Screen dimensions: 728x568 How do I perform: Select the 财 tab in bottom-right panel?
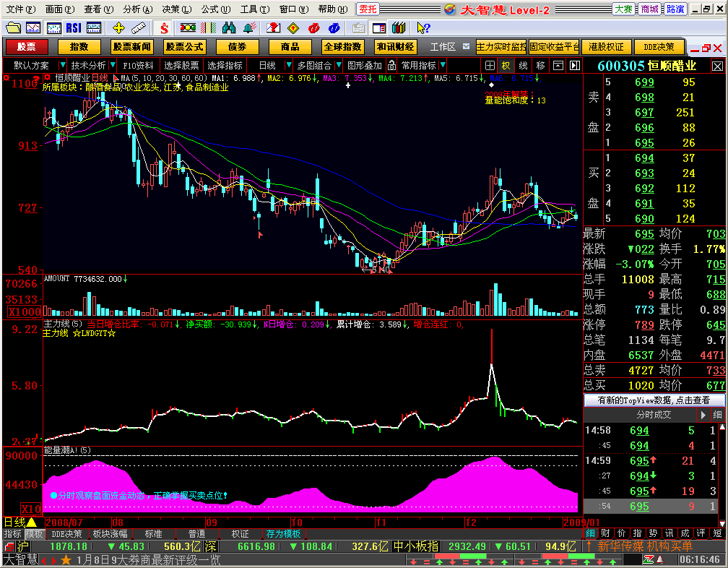[605, 533]
